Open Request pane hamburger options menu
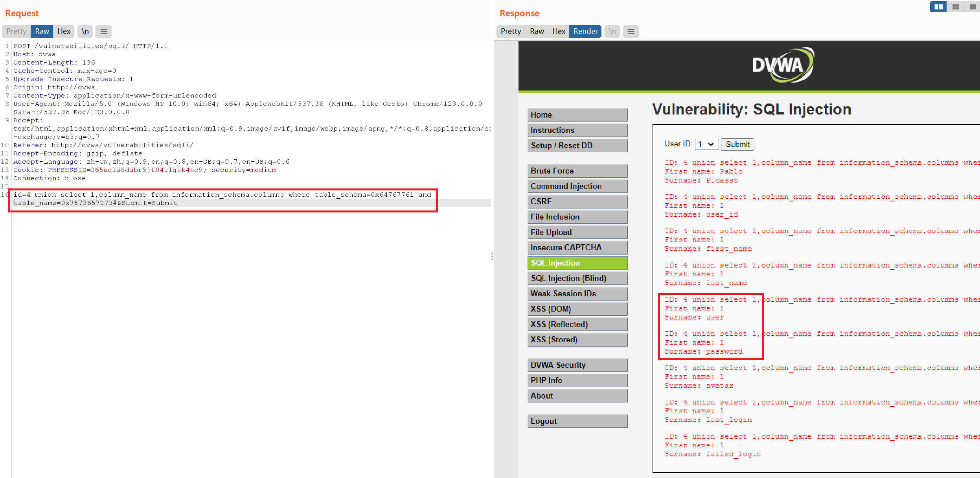 pyautogui.click(x=104, y=31)
